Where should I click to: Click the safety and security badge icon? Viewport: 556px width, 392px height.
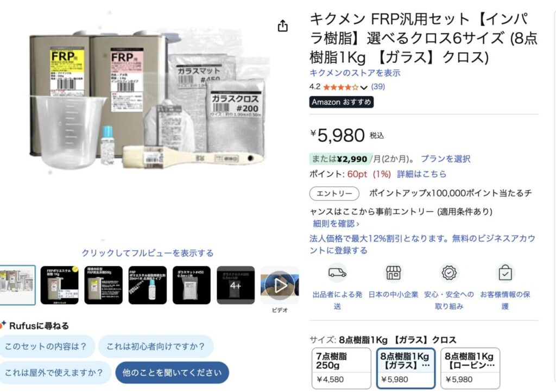tap(449, 273)
